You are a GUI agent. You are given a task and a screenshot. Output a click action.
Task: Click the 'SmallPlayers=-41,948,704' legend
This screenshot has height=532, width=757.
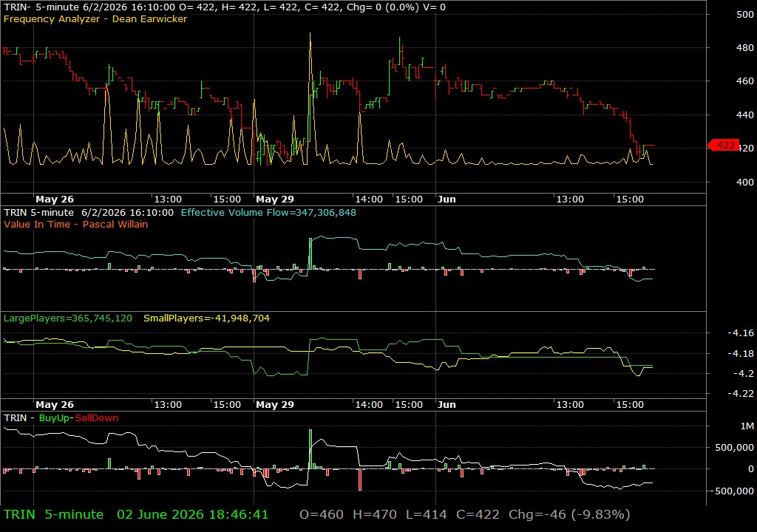(x=207, y=318)
